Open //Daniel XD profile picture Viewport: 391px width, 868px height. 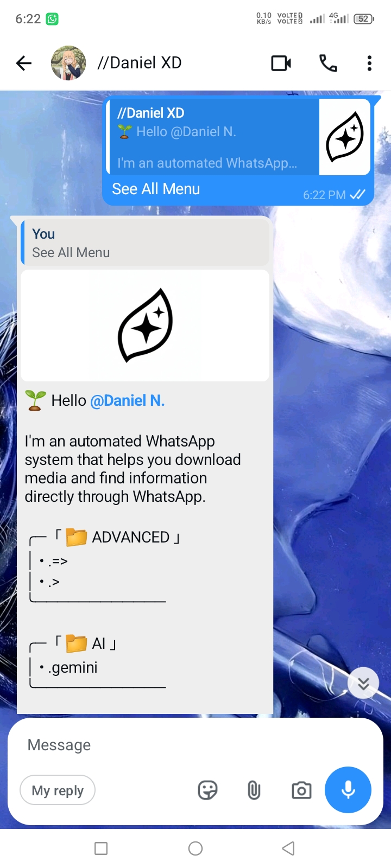click(68, 63)
